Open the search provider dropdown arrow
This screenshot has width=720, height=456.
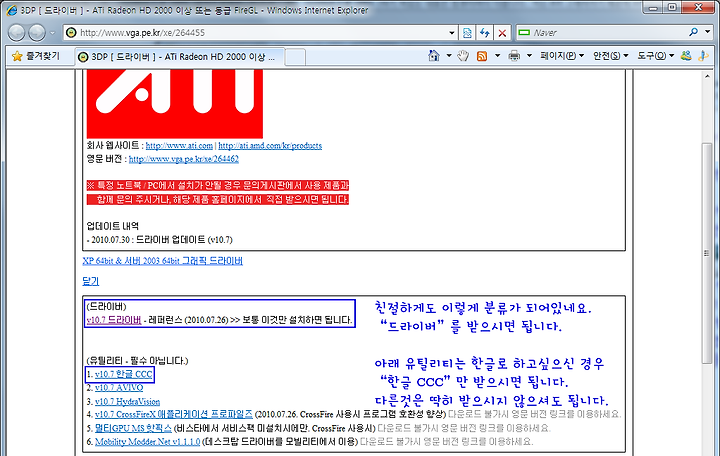click(x=708, y=32)
